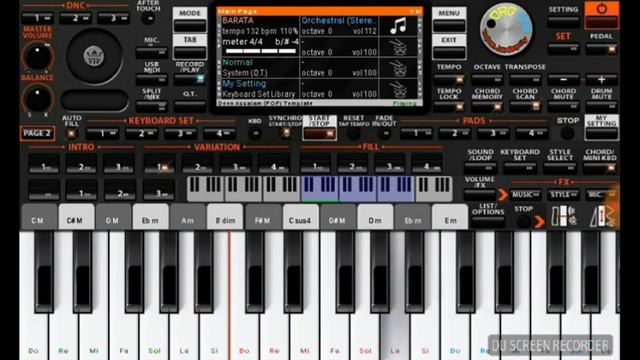Click the Q.T. button

(190, 106)
